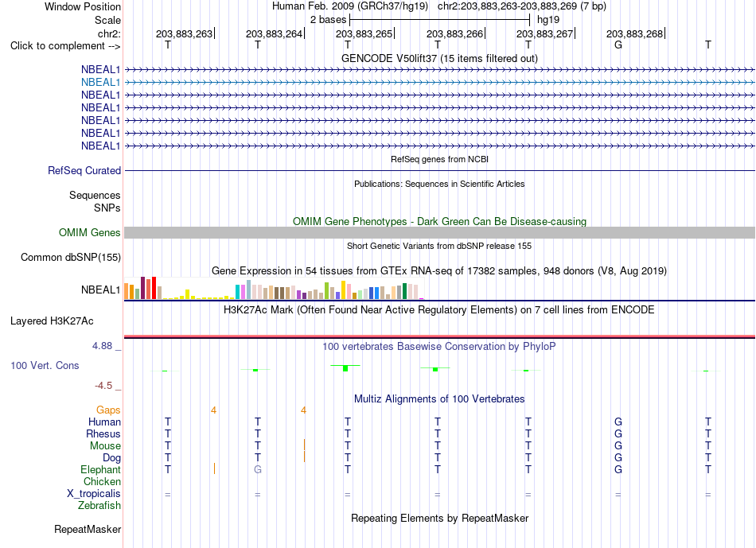The image size is (756, 548).
Task: Click the Human species label
Action: point(104,422)
